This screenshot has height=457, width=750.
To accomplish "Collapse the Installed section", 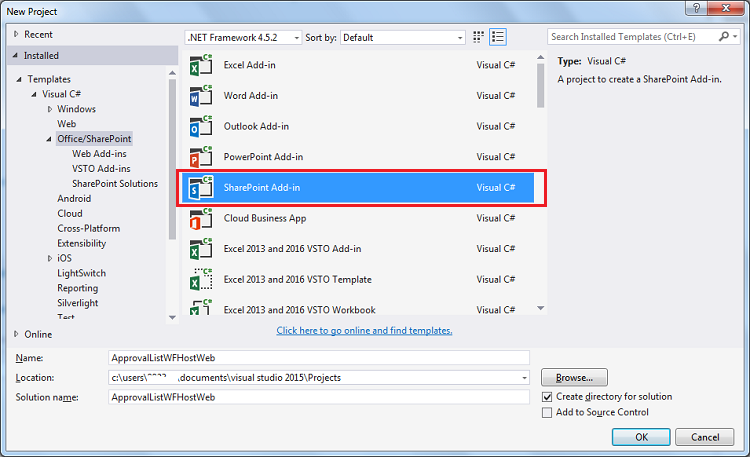I will click(x=15, y=56).
